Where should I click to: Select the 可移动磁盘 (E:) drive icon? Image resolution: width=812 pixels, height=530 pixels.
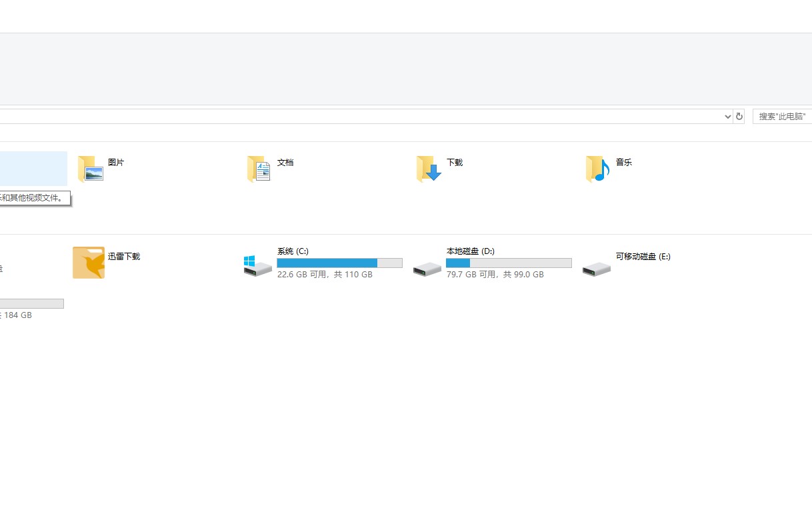597,269
